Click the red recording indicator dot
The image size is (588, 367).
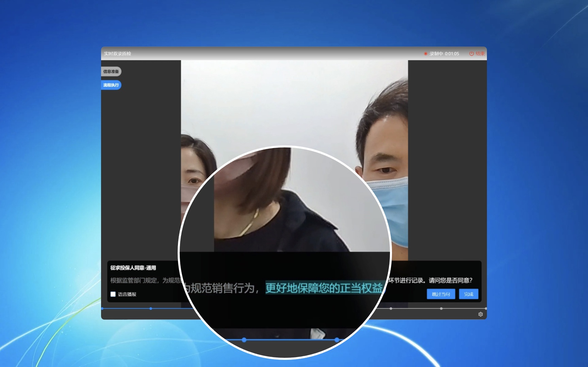425,54
